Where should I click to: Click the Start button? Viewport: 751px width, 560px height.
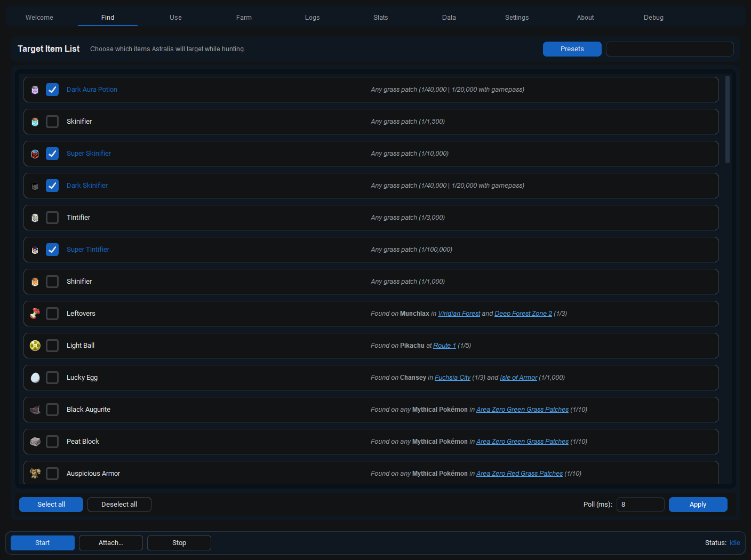[43, 543]
